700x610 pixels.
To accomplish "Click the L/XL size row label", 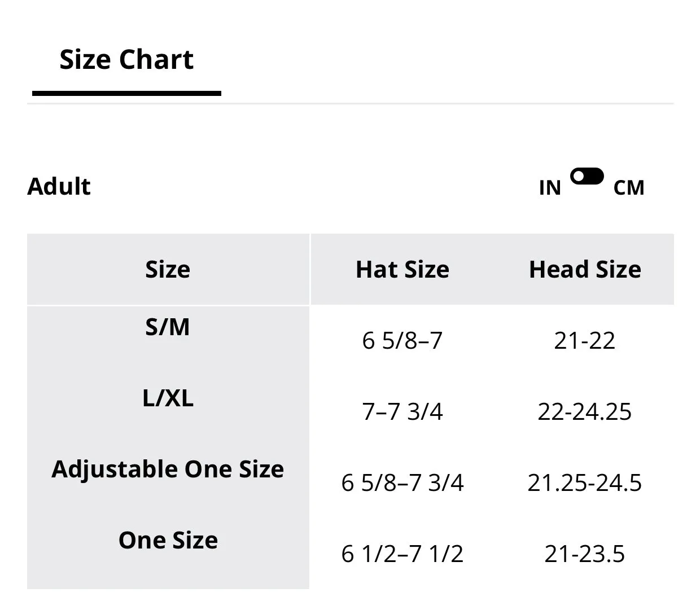I will 168,398.
